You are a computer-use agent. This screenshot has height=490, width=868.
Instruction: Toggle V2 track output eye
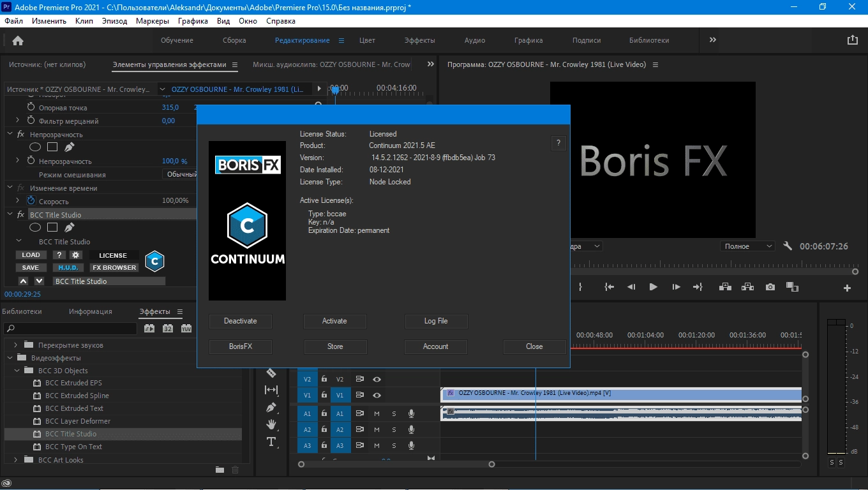[x=377, y=379]
